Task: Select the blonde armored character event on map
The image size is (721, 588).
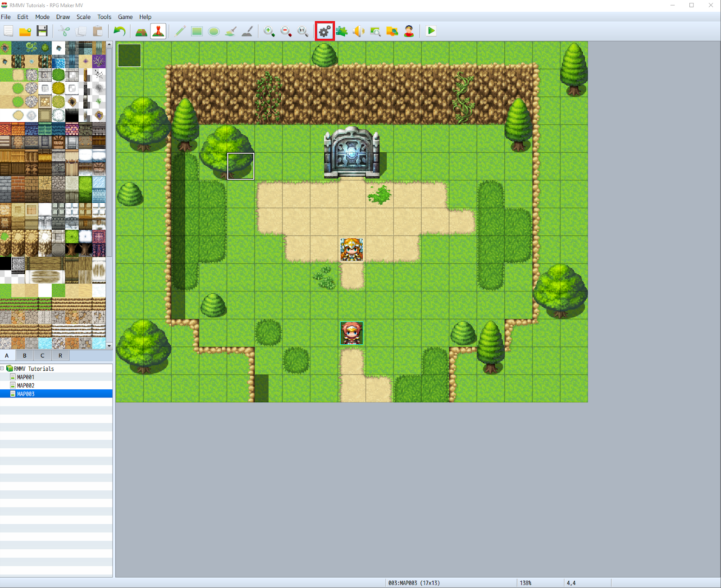Action: (x=351, y=250)
